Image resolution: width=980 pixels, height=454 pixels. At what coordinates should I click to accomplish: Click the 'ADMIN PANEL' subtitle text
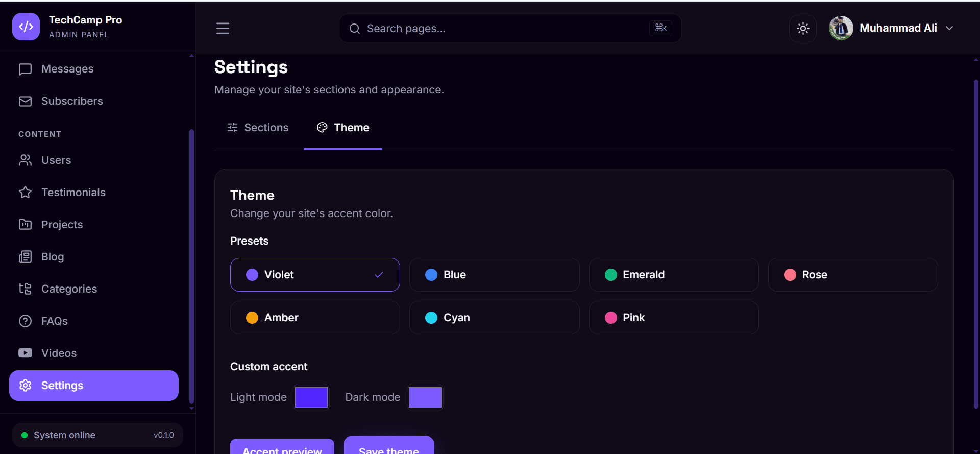79,35
